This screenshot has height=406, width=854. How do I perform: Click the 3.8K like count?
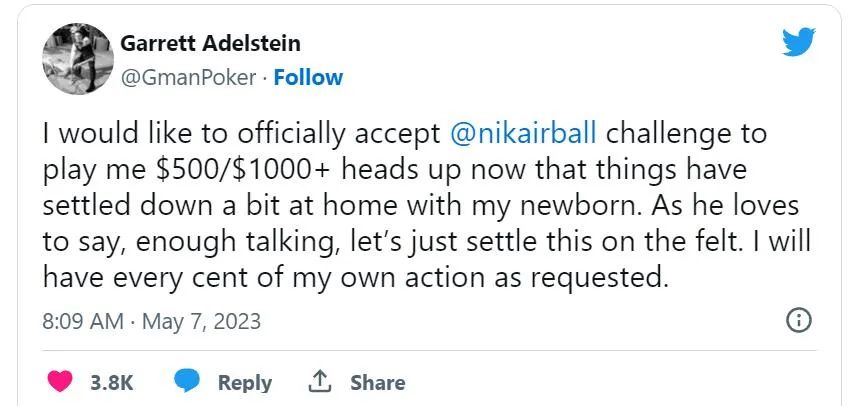[113, 382]
